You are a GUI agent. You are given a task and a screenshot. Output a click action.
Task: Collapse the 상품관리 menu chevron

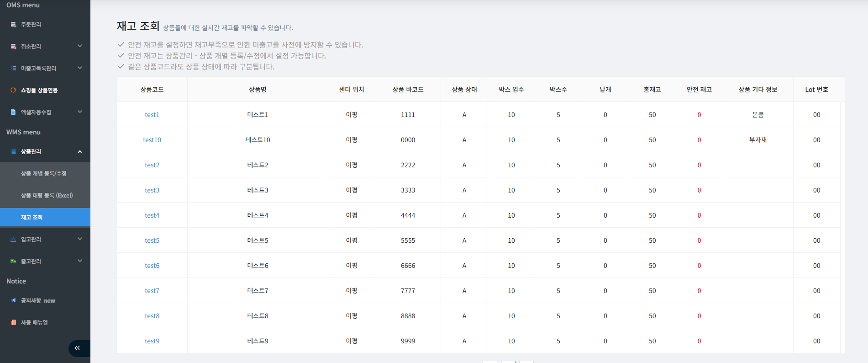click(80, 151)
